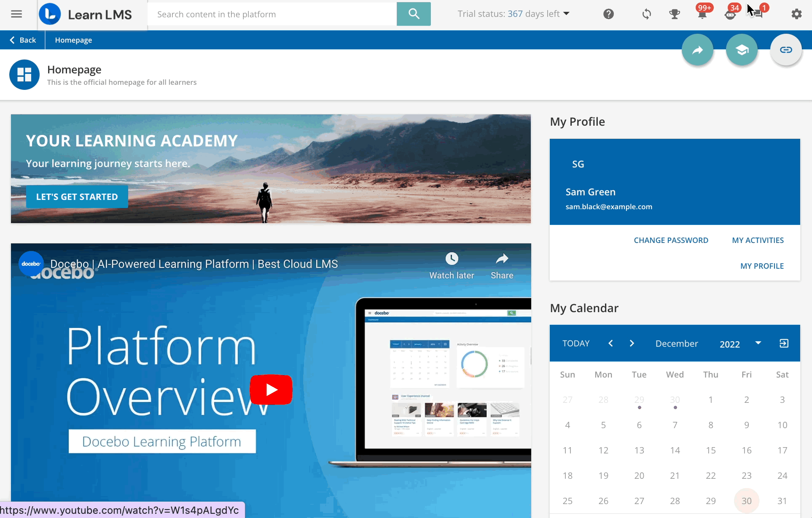Open the coach icon with 34 badge
812x518 pixels.
click(x=730, y=14)
